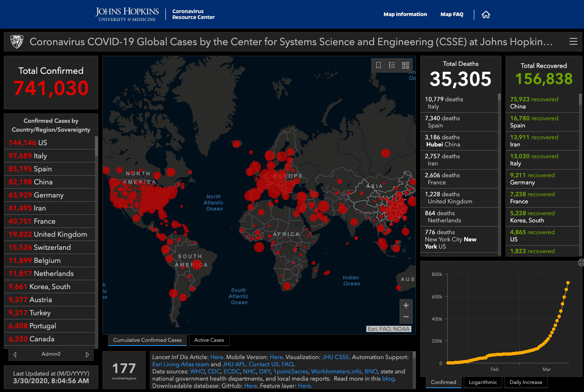Viewport: 584px width, 392px height.
Task: Open the hamburger menu in title bar
Action: pyautogui.click(x=573, y=41)
